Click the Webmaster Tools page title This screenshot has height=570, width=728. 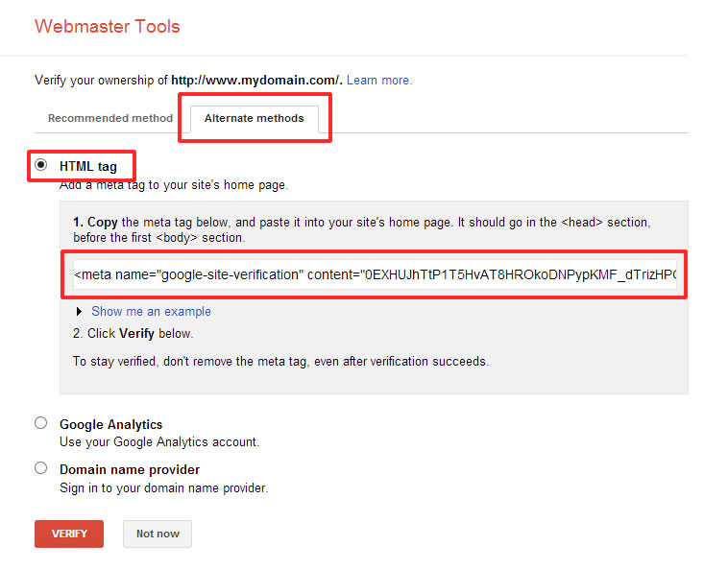click(107, 26)
